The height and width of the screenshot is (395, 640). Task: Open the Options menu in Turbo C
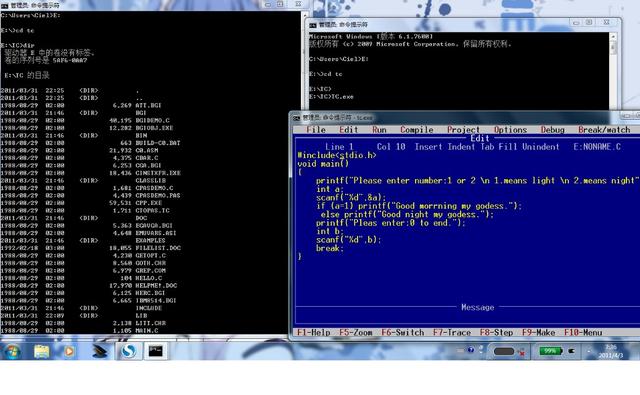coord(511,130)
